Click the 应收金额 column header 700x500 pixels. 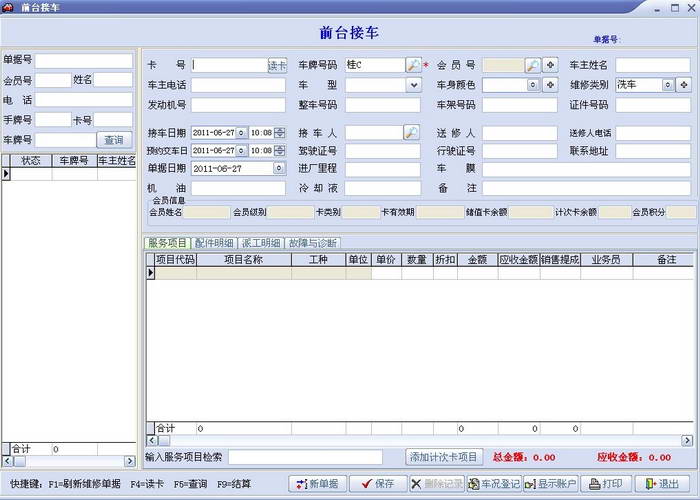click(x=519, y=260)
